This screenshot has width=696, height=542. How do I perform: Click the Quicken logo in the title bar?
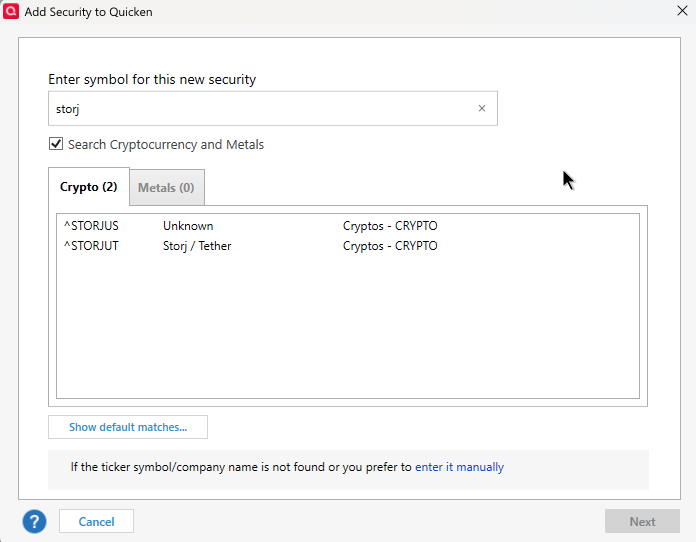tap(11, 12)
